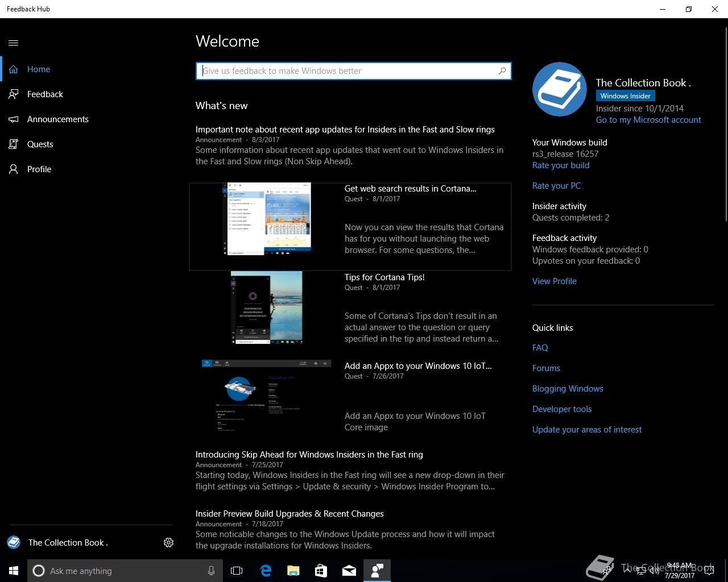
Task: Open the Windows Start menu
Action: [x=14, y=571]
